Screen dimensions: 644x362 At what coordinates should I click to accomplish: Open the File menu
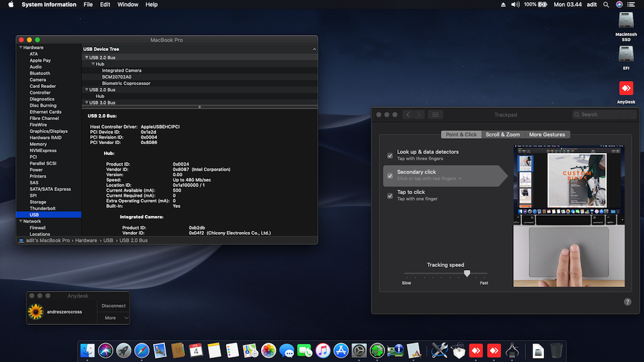(88, 5)
